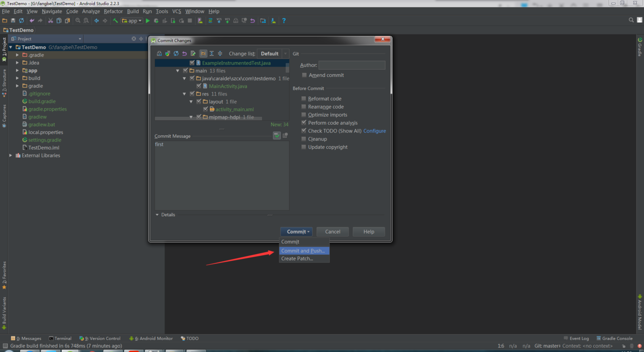This screenshot has height=352, width=644.
Task: Enable the Rearrange code checkbox
Action: [x=304, y=107]
